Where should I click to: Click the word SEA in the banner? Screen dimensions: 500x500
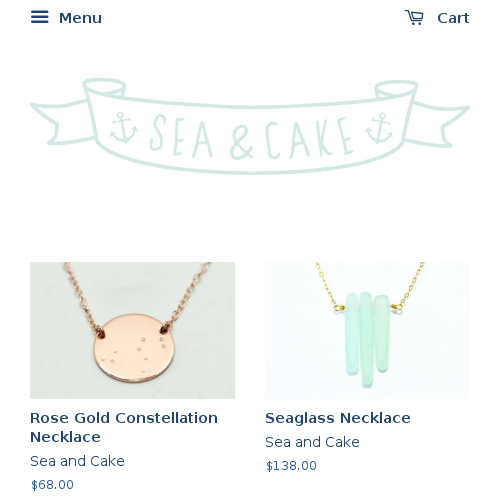coord(181,137)
